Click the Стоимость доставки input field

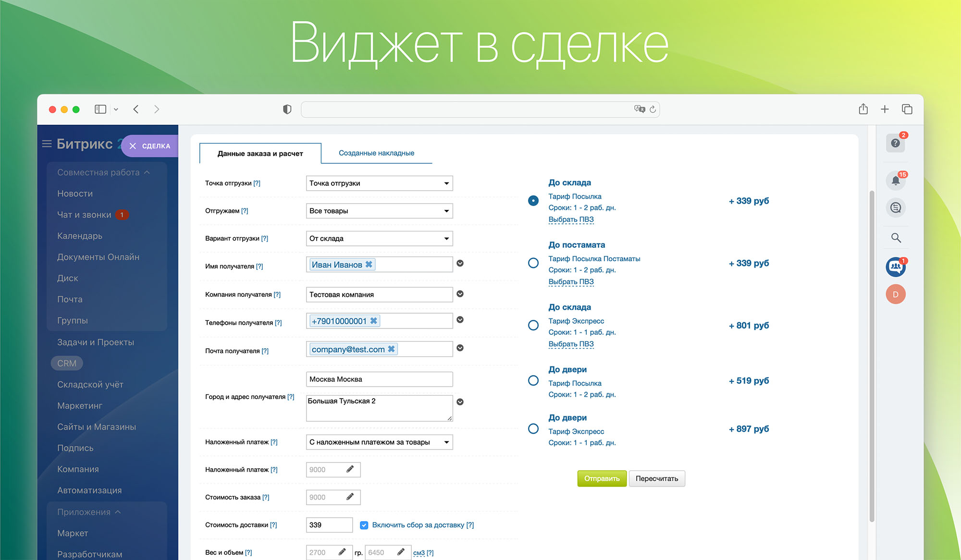click(329, 525)
